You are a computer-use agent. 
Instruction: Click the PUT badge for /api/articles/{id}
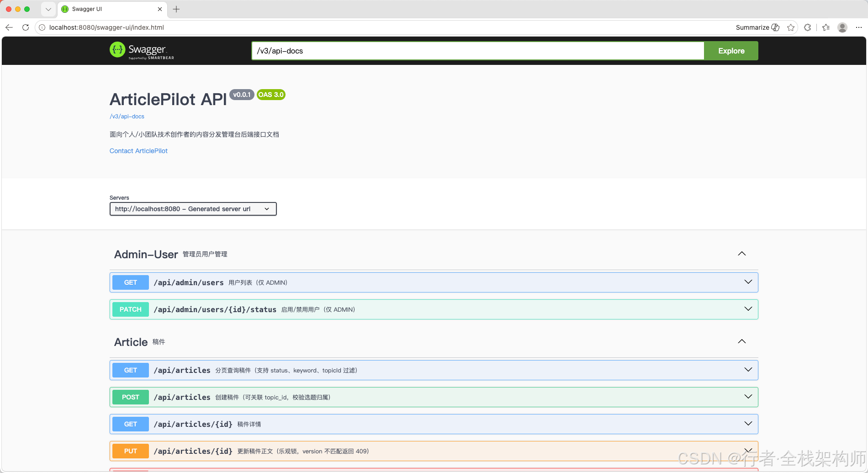pos(131,451)
